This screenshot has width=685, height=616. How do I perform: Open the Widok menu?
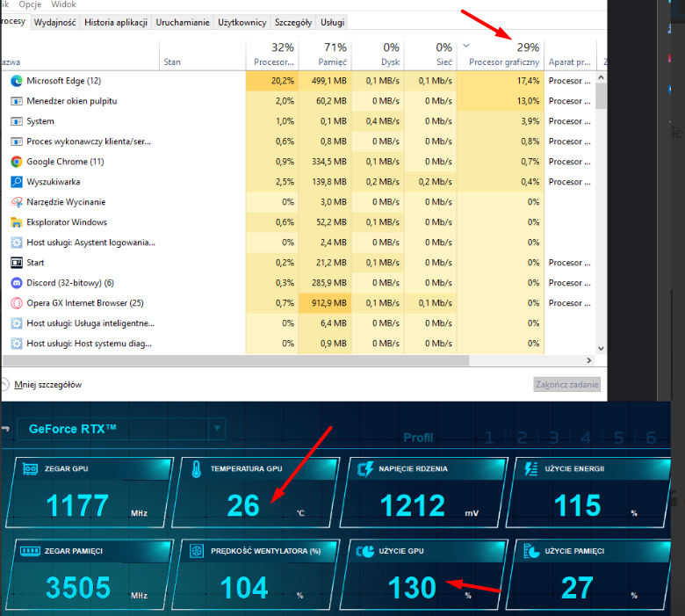click(63, 4)
